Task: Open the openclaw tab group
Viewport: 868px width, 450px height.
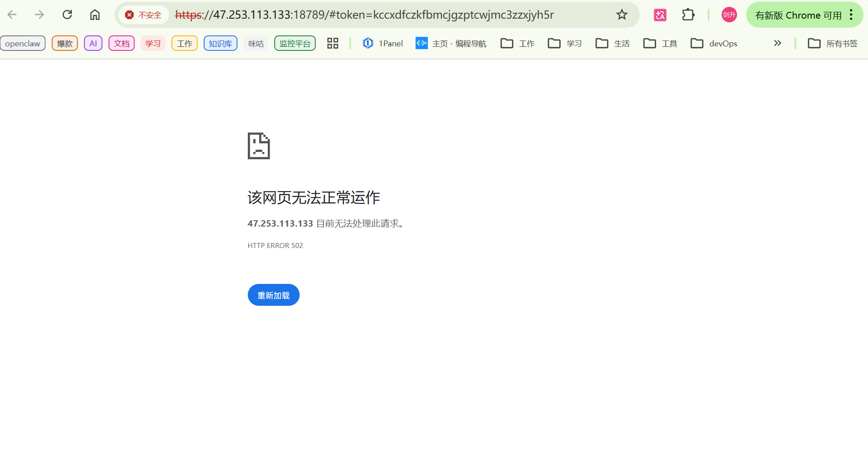Action: [23, 43]
